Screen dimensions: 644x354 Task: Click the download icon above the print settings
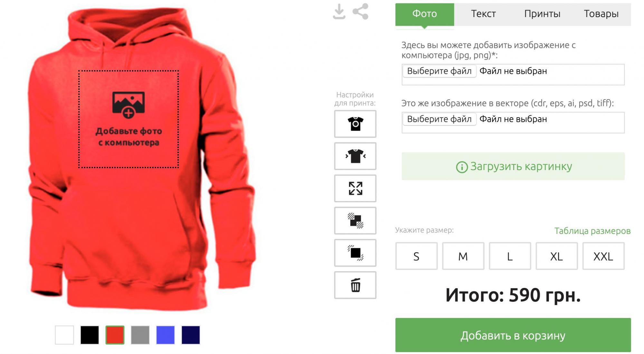[339, 12]
